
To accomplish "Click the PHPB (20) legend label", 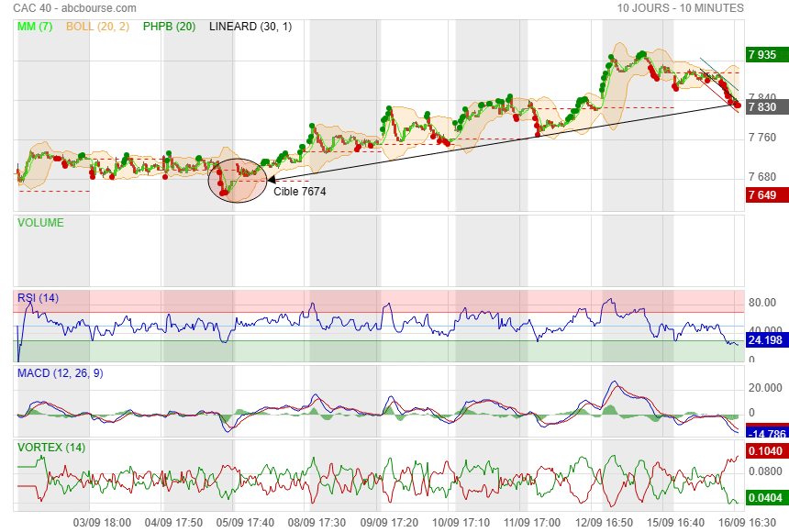I will point(170,27).
